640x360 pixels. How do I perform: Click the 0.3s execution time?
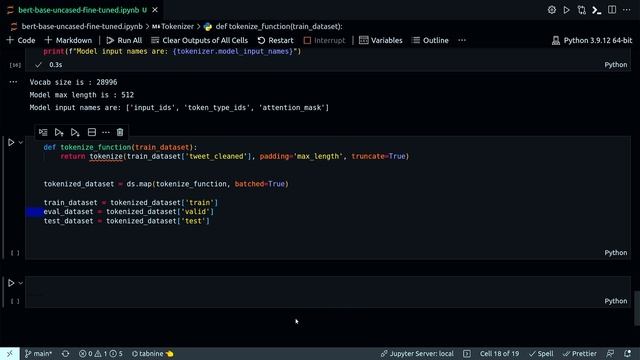tap(56, 65)
